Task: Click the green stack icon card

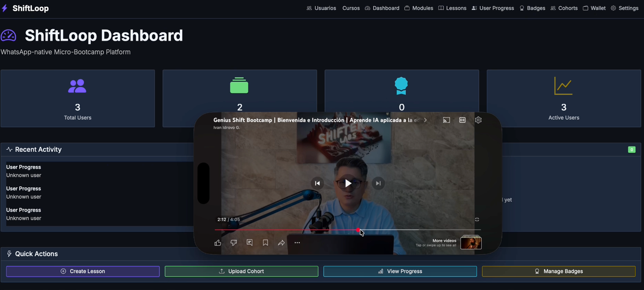Action: click(x=239, y=85)
